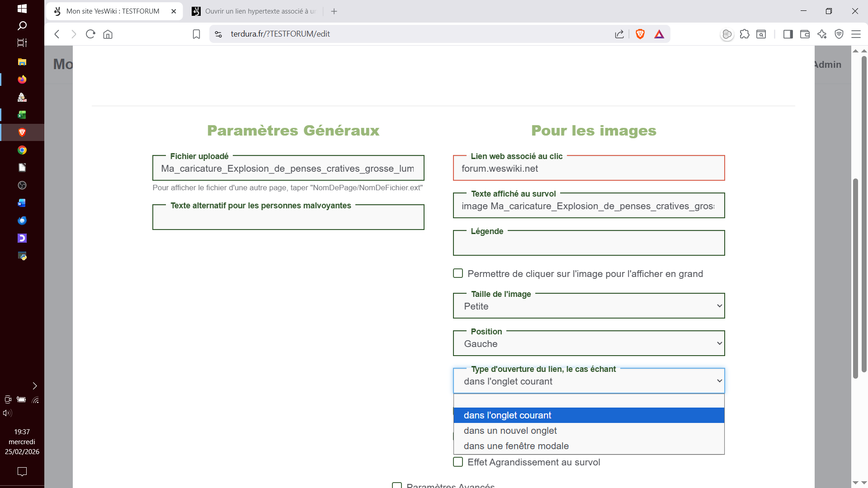Enable Effet Agrandissement au survol
The height and width of the screenshot is (488, 868).
[x=458, y=462]
